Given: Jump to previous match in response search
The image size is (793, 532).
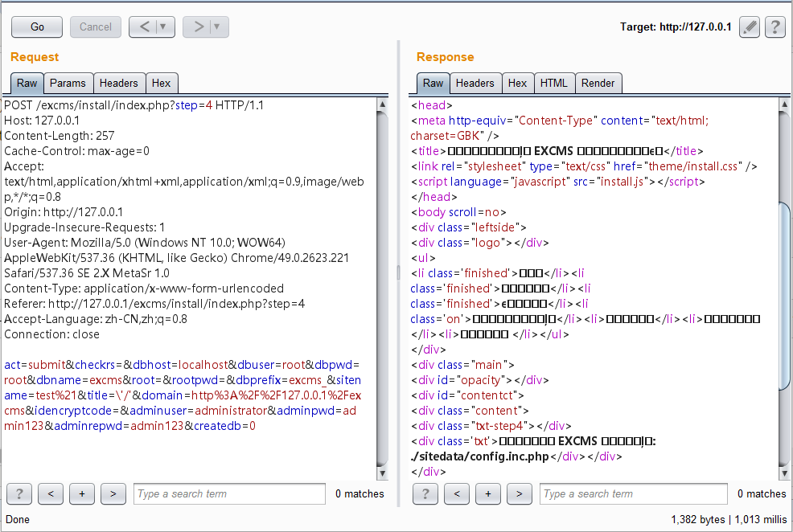Looking at the screenshot, I should click(457, 493).
